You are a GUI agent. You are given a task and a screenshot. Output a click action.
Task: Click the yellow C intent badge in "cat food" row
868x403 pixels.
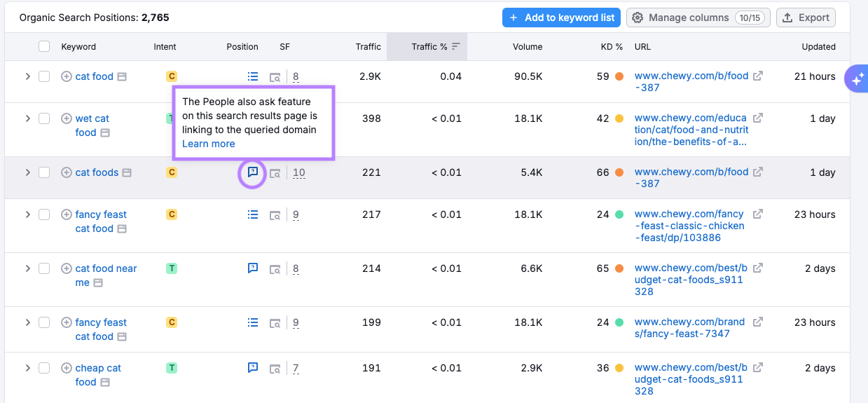point(172,76)
